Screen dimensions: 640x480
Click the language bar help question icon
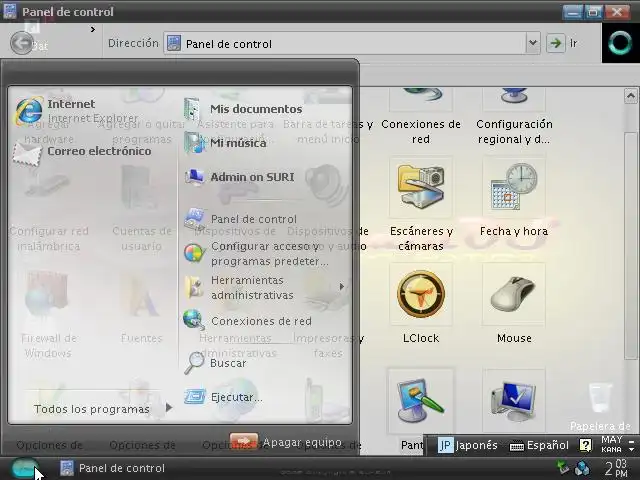[x=585, y=445]
